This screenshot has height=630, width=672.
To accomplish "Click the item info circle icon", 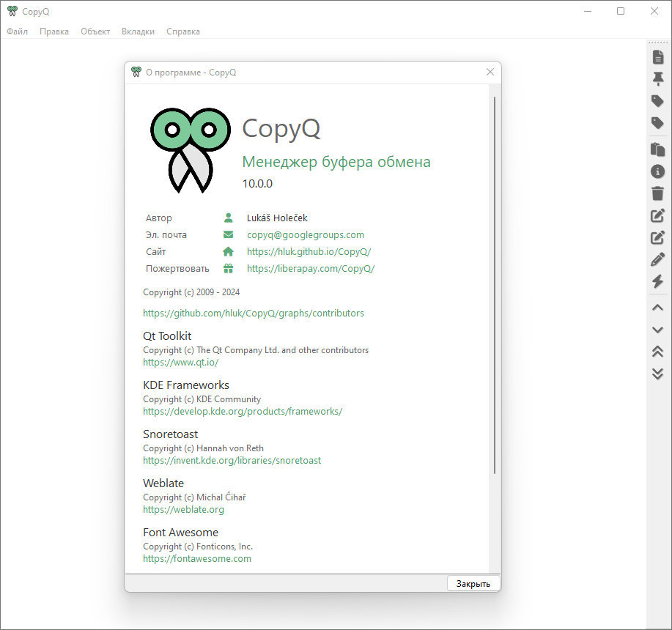I will coord(658,171).
